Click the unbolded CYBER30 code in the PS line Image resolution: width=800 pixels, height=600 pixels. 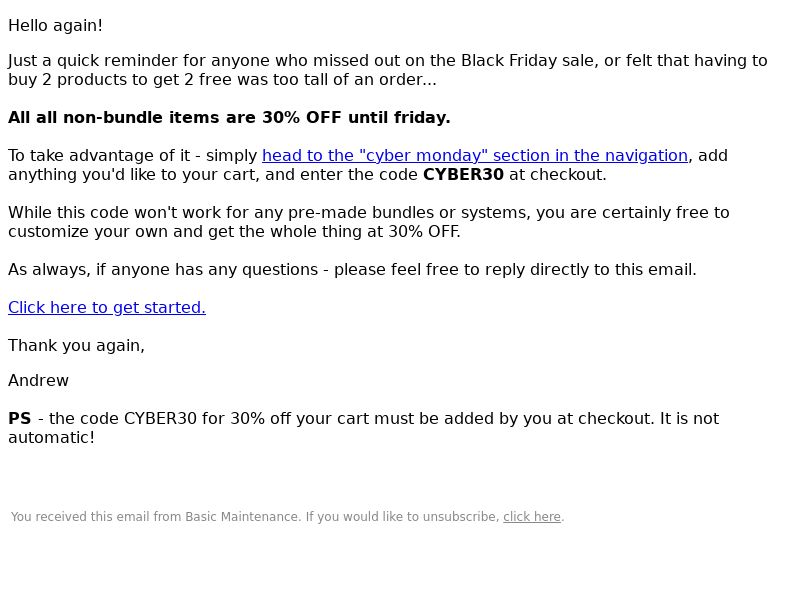(x=160, y=418)
